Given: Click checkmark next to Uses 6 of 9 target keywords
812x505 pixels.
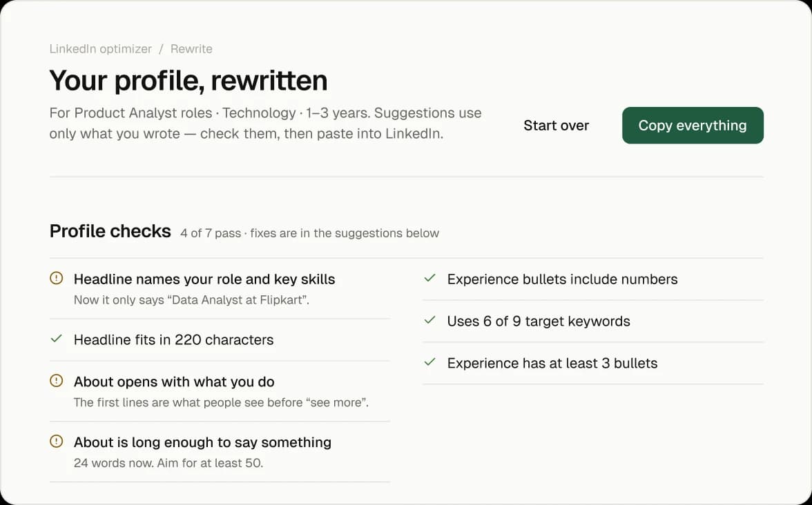Looking at the screenshot, I should point(429,320).
